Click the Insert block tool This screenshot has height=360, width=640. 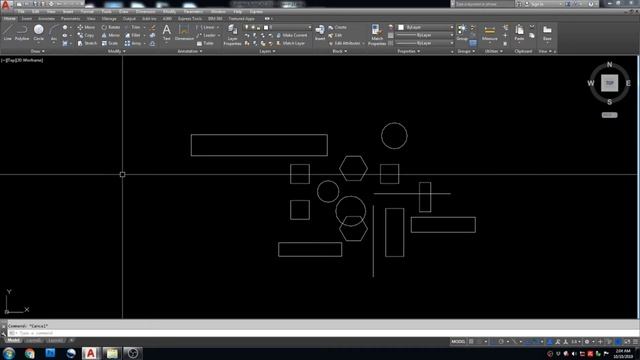tap(320, 32)
